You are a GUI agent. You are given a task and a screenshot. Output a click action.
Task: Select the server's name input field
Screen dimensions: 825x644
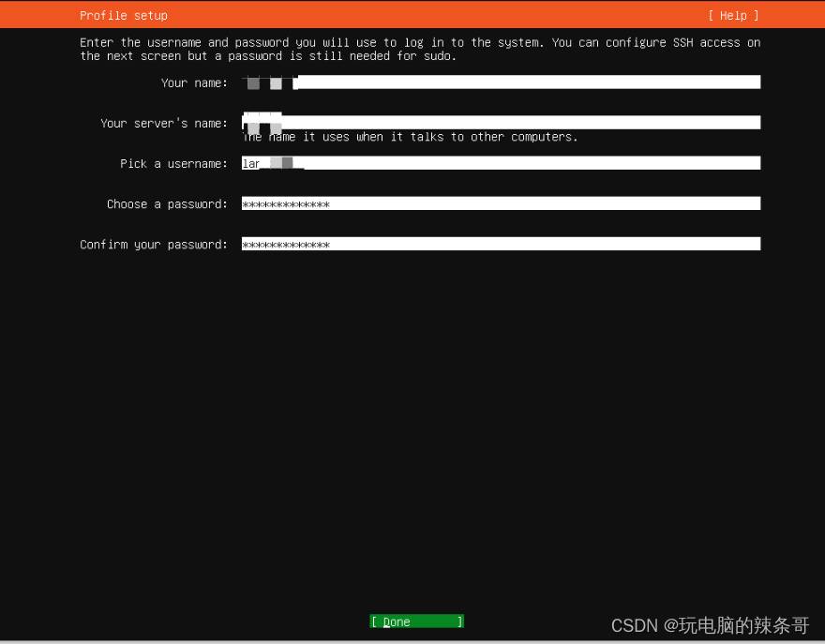(525, 123)
